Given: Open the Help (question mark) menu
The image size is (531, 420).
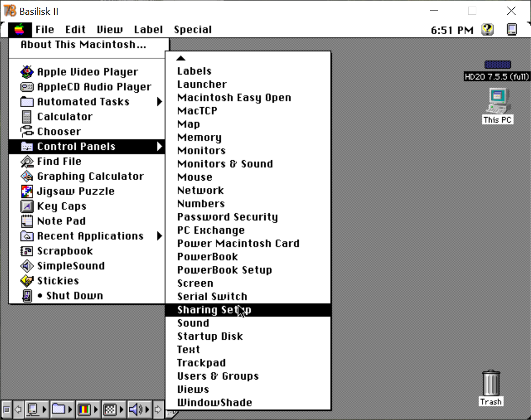Looking at the screenshot, I should (487, 30).
